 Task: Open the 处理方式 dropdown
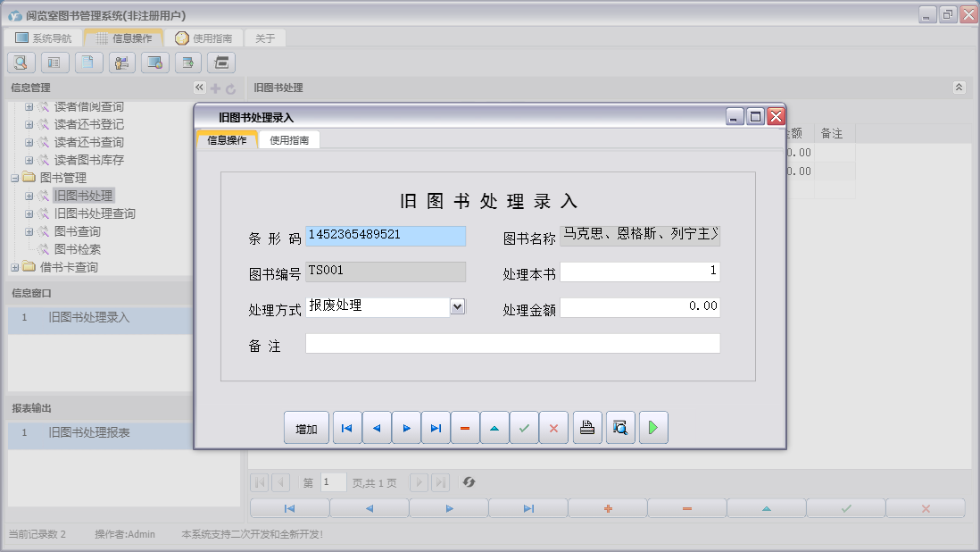(458, 306)
